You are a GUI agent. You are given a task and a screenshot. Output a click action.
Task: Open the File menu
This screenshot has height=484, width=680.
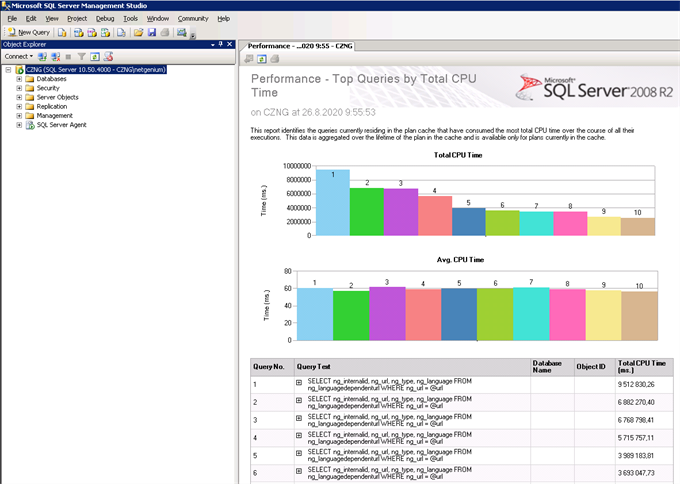tap(12, 19)
